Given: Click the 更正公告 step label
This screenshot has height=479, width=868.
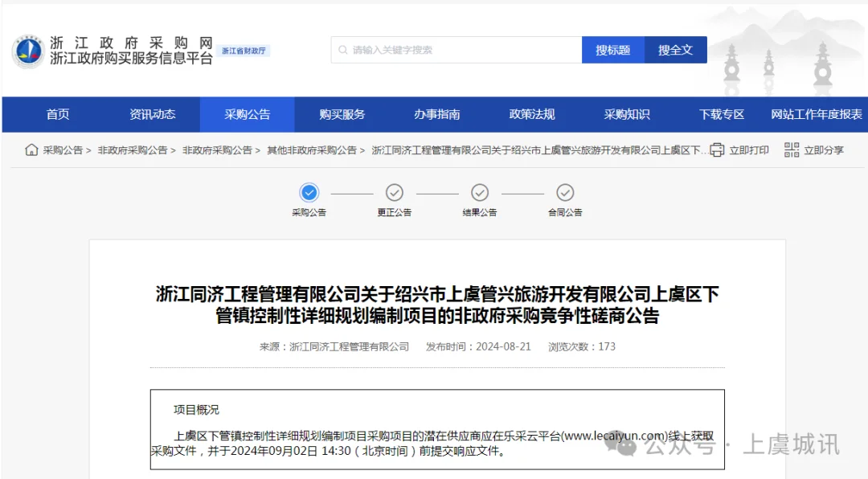Looking at the screenshot, I should (394, 213).
